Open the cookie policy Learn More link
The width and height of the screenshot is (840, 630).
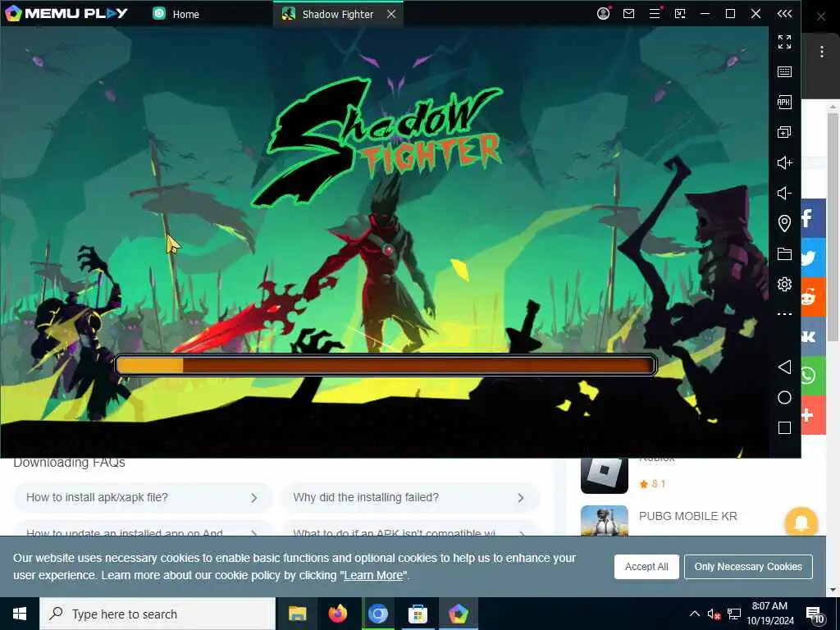(373, 575)
